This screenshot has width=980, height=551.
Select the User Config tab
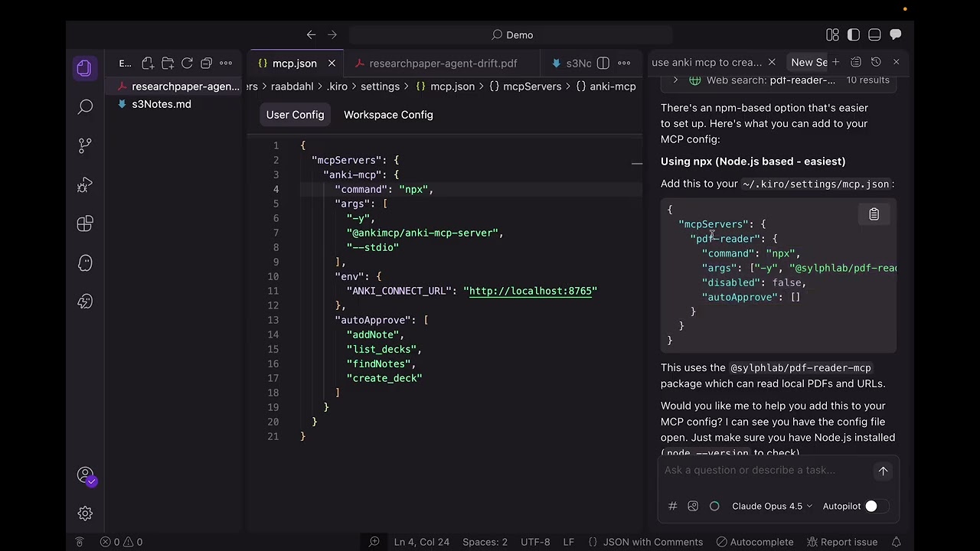click(x=296, y=115)
